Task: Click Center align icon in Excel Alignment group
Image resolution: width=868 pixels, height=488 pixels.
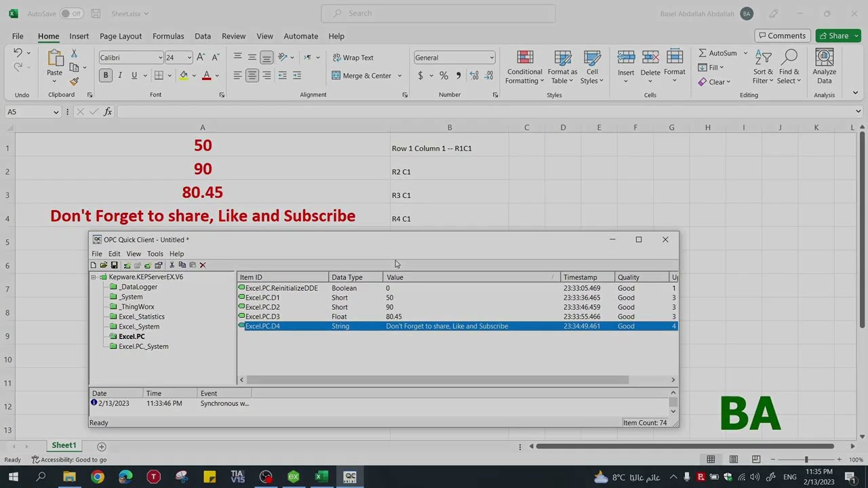Action: [x=252, y=75]
